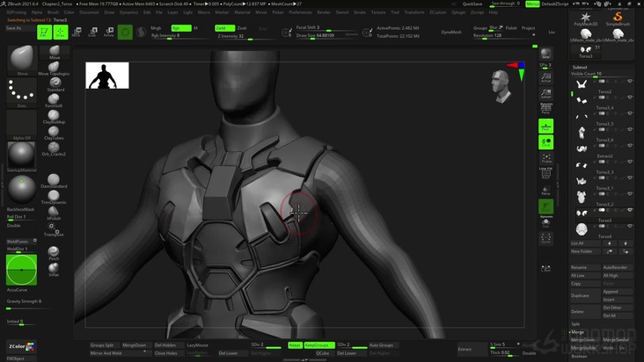This screenshot has width=644, height=362.
Task: Switch to the Move transform icon
Action: pos(77,32)
